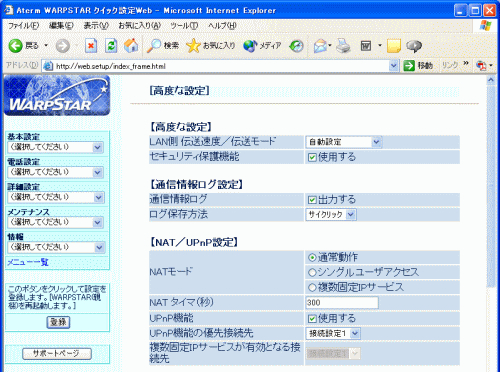Viewport: 500px width, 372px height.
Task: Go back with the green Back arrow
Action: [15, 46]
